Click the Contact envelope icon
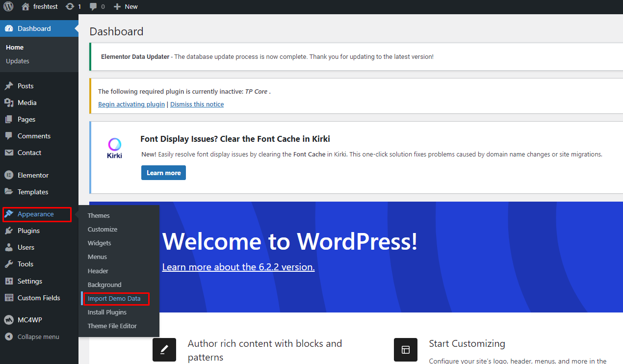This screenshot has height=364, width=623. click(9, 153)
